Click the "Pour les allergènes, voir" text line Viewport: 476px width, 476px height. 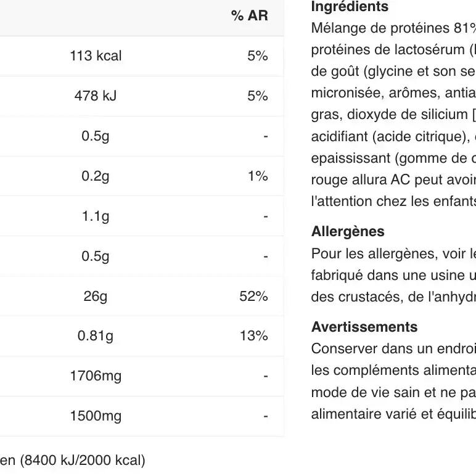pos(393,253)
